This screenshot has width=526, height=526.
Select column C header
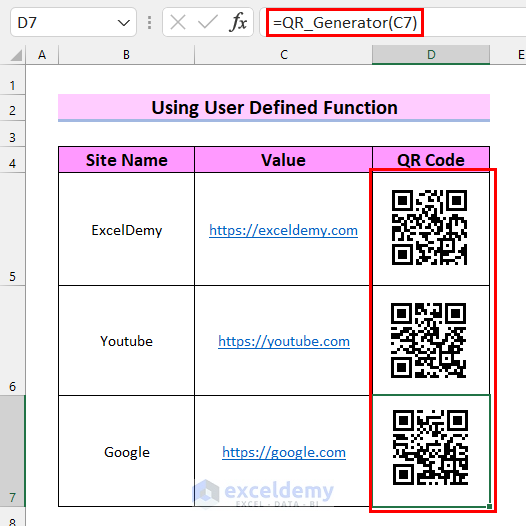[283, 55]
